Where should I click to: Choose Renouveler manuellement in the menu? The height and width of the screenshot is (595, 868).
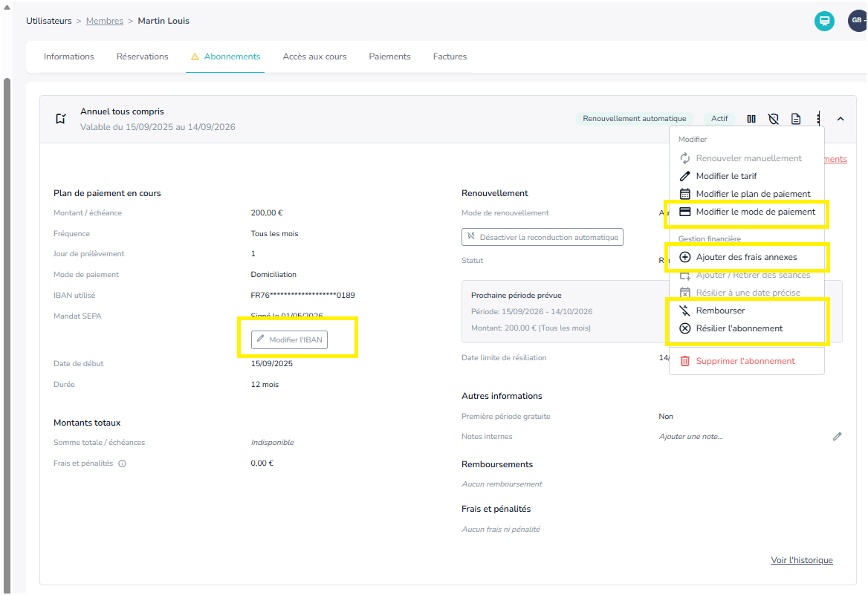(746, 158)
